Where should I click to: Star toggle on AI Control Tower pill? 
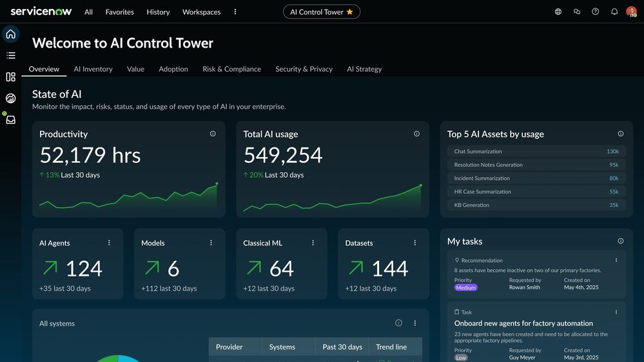tap(350, 12)
